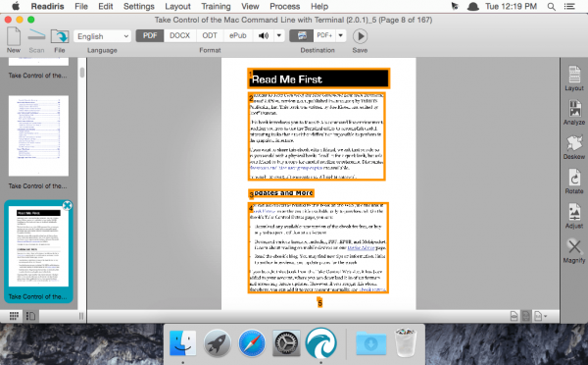Choose ePub as the output format
This screenshot has height=365, width=588.
tap(238, 35)
